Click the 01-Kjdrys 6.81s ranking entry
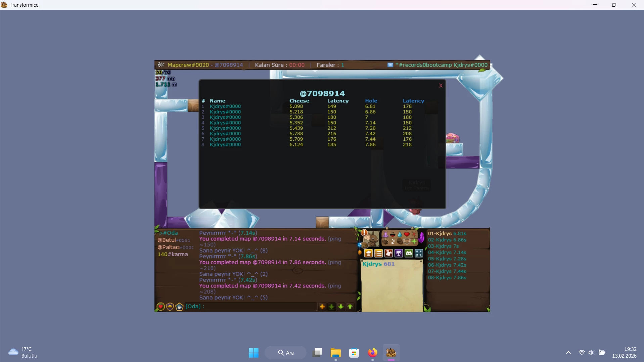 447,233
